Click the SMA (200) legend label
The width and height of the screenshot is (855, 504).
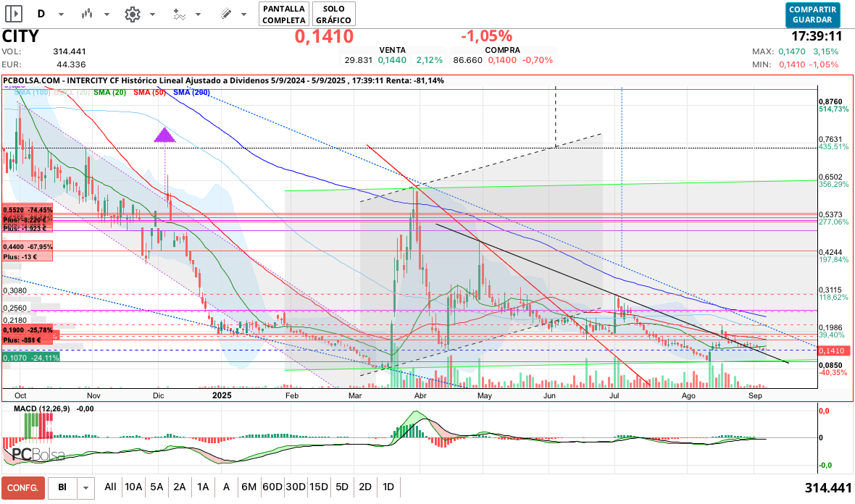click(191, 93)
